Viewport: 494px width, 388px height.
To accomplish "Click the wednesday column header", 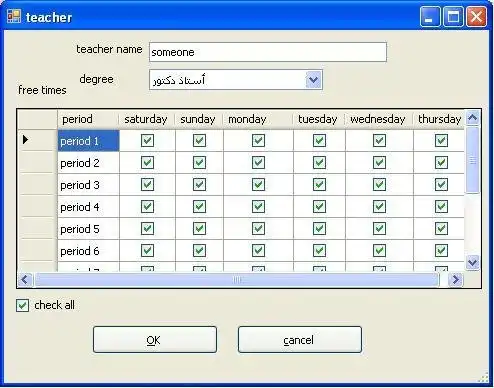I will point(379,119).
